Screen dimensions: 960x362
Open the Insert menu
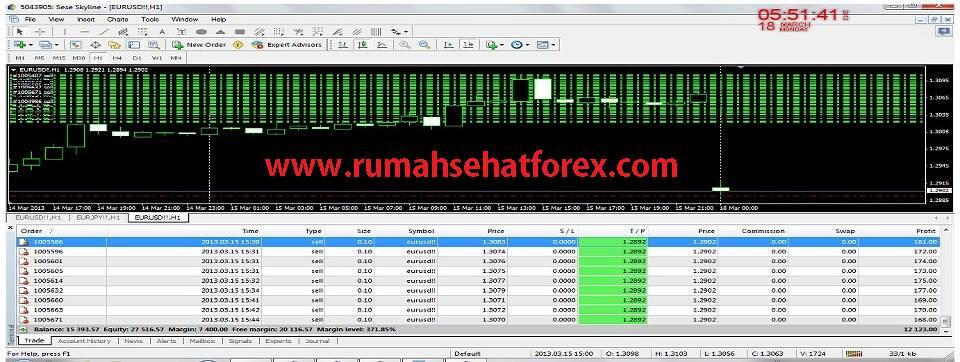(86, 20)
